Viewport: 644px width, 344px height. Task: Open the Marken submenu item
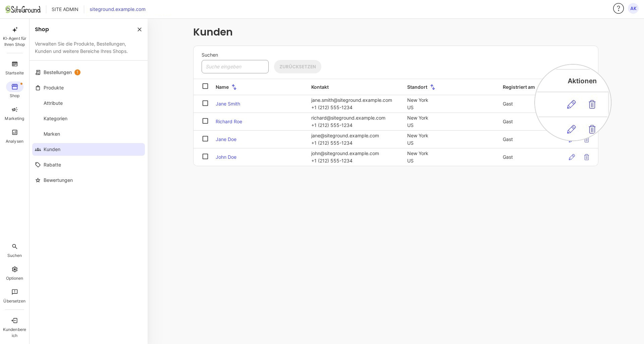coord(89,134)
